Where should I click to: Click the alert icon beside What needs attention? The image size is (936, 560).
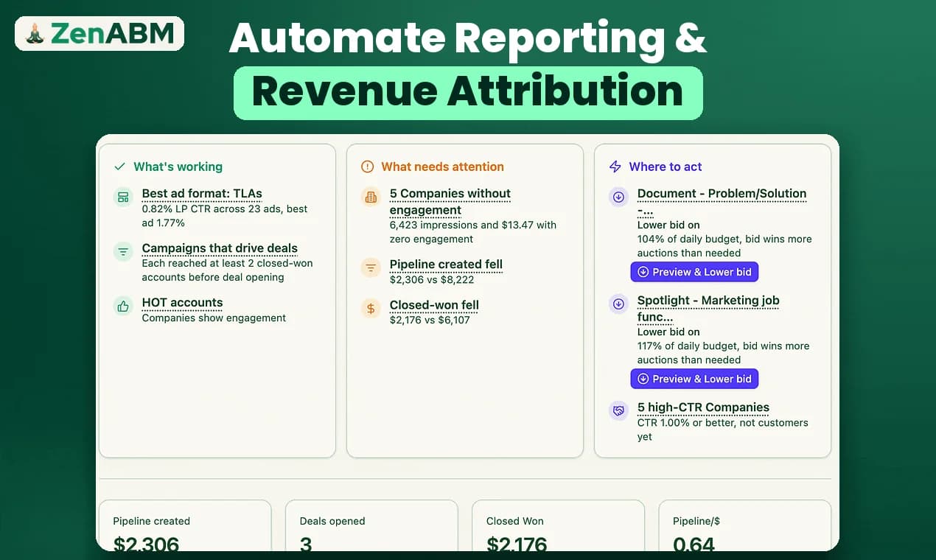tap(367, 167)
